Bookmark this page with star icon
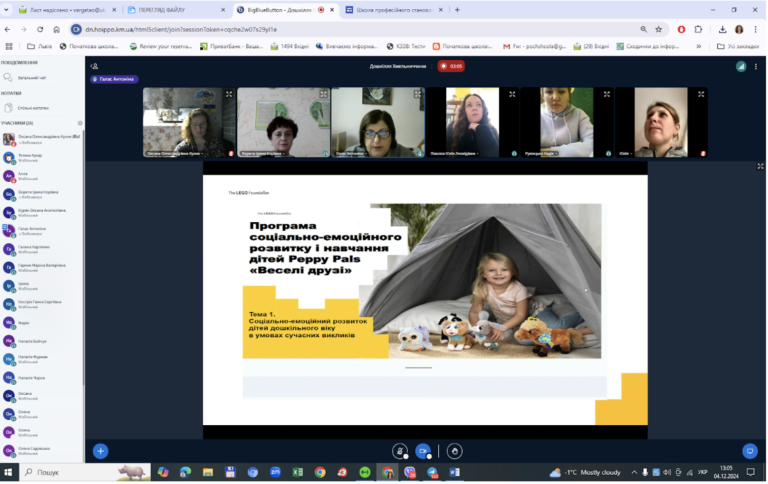768x484 pixels. (x=658, y=29)
